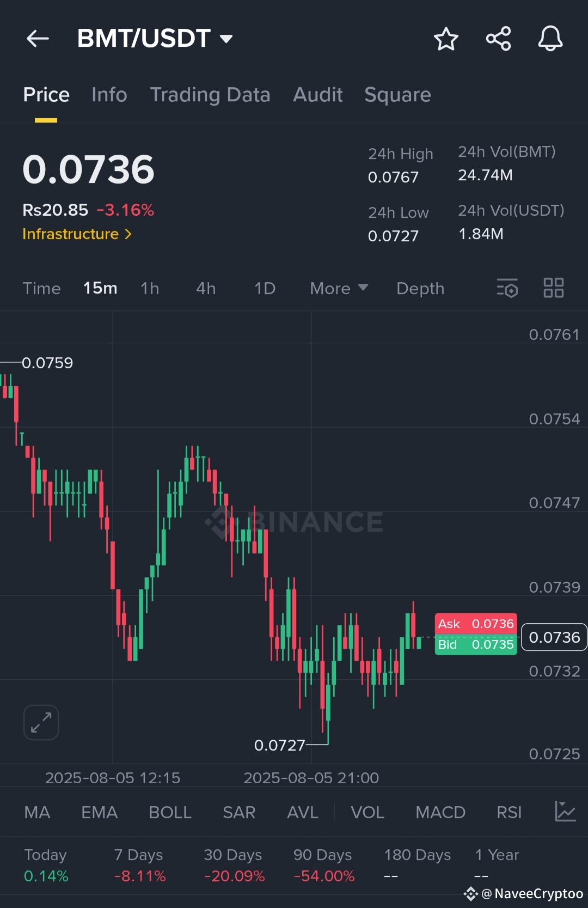Open the share icon
This screenshot has height=908, width=588.
click(498, 39)
